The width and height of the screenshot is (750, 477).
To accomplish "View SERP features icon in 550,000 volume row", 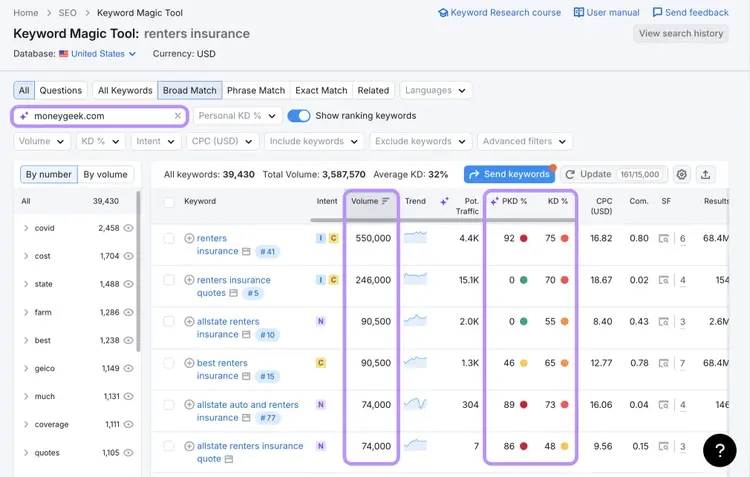I will [663, 238].
